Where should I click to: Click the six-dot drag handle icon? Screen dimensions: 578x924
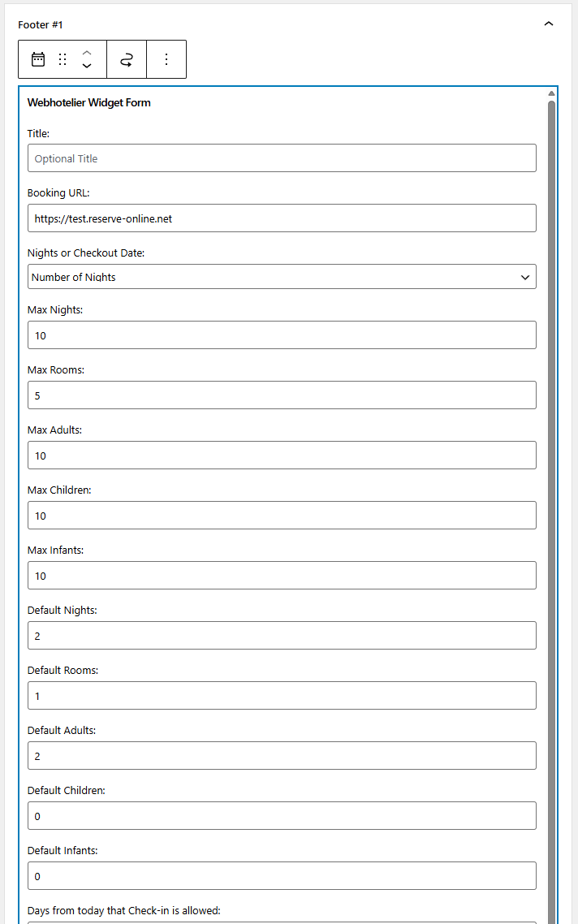coord(63,58)
